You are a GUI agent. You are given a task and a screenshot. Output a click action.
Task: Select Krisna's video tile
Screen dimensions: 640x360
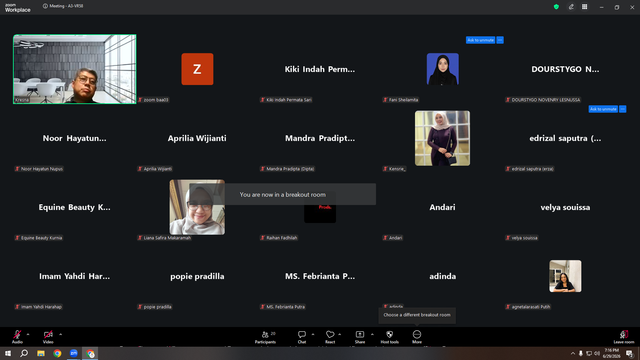coord(75,69)
